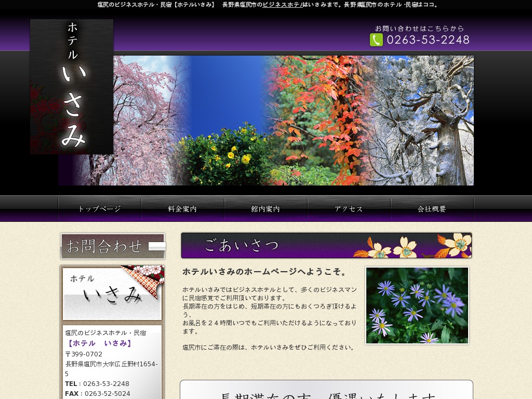532x399 pixels.
Task: Select the お問い合わせはこちらから header text
Action: [x=420, y=29]
